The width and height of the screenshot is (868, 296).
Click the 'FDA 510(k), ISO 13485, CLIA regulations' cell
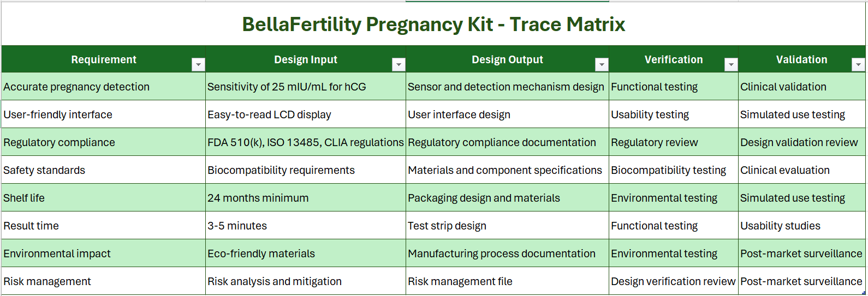click(x=305, y=142)
